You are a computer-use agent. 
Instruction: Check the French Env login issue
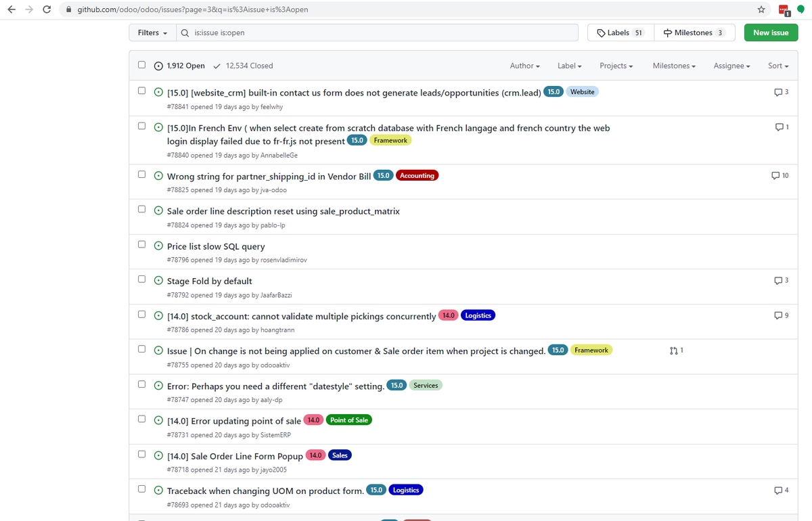point(141,126)
